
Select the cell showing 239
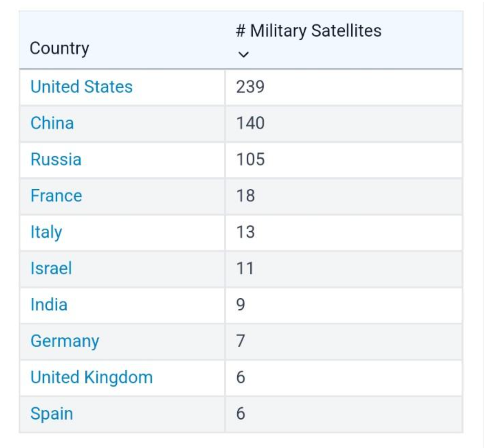click(250, 87)
